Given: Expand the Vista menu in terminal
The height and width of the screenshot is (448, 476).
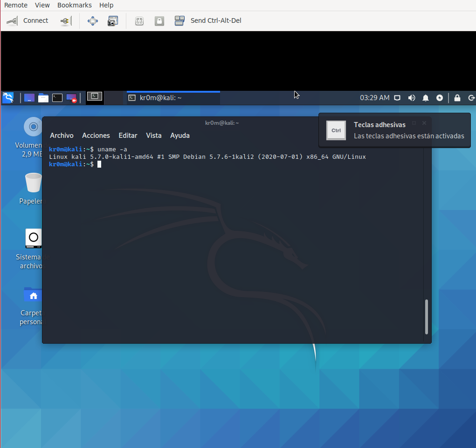Looking at the screenshot, I should (x=153, y=136).
